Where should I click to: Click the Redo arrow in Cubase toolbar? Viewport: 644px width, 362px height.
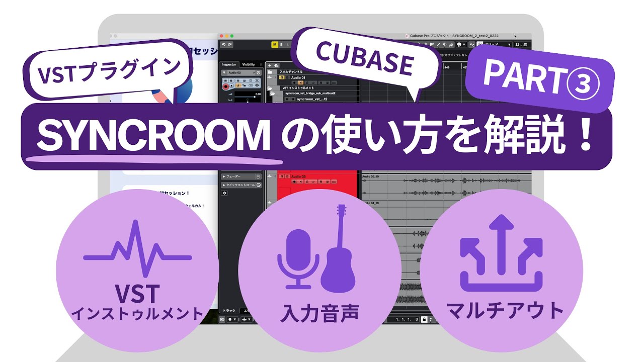(230, 45)
